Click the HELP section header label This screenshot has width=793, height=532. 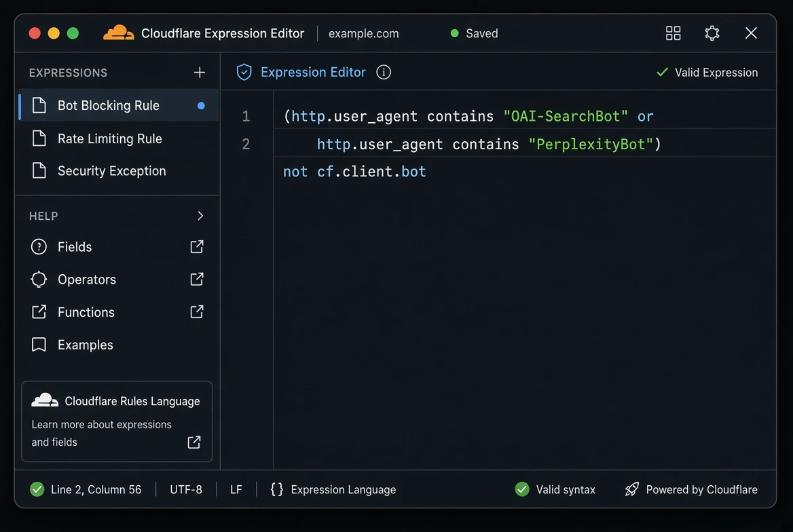[x=43, y=216]
